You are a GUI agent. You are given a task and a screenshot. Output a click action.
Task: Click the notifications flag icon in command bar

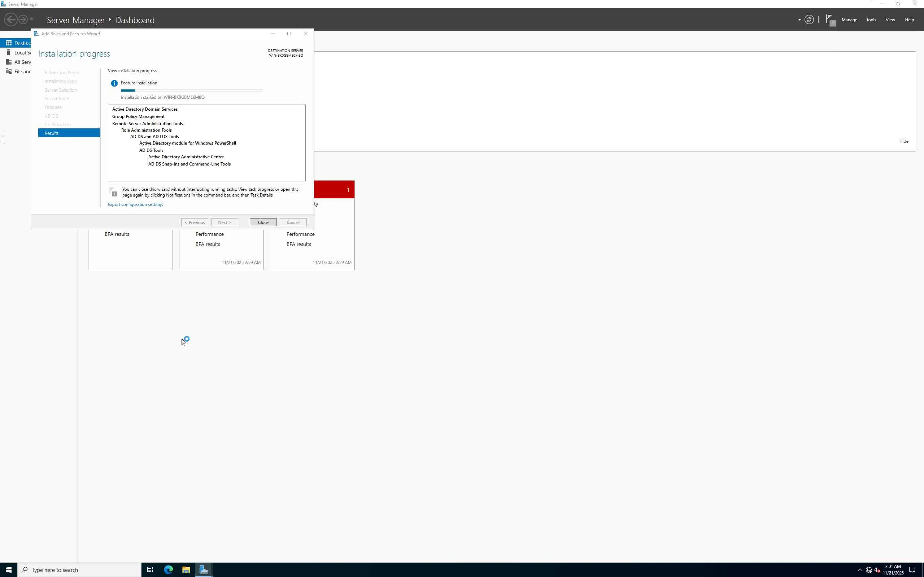click(830, 20)
